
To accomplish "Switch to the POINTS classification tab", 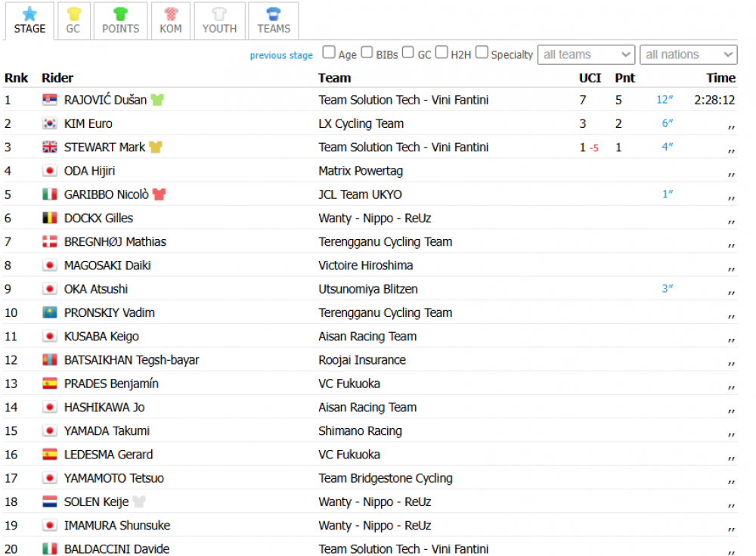I will (120, 20).
